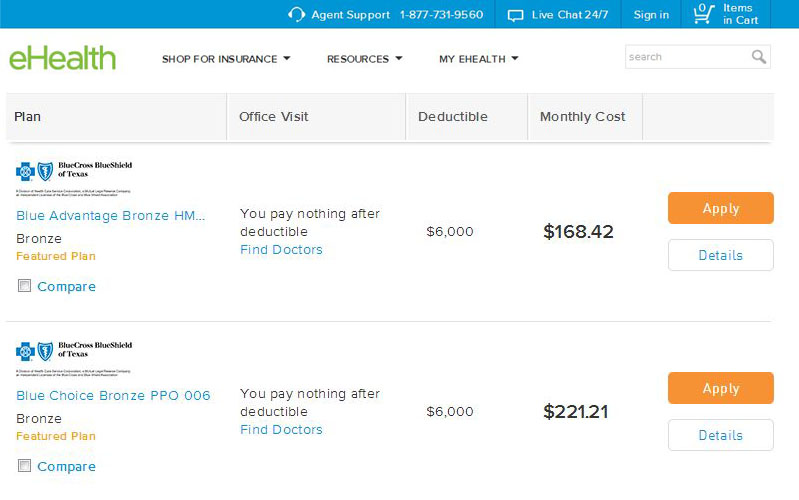Focus the search text field
Screen dimensions: 799x500
point(688,57)
